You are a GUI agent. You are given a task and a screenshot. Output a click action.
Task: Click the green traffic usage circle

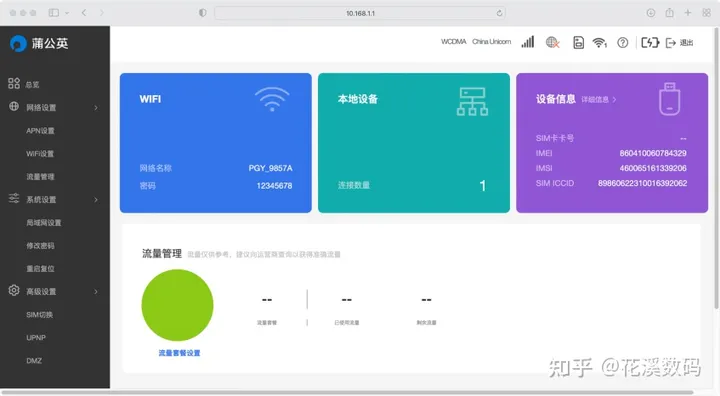[177, 305]
